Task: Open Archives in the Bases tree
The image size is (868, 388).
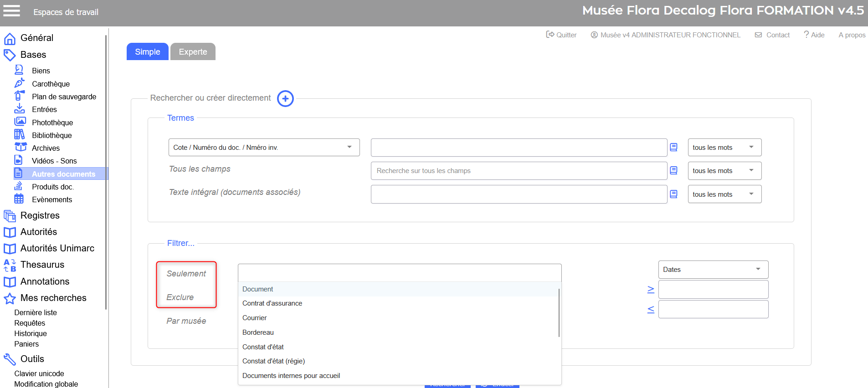Action: 46,148
